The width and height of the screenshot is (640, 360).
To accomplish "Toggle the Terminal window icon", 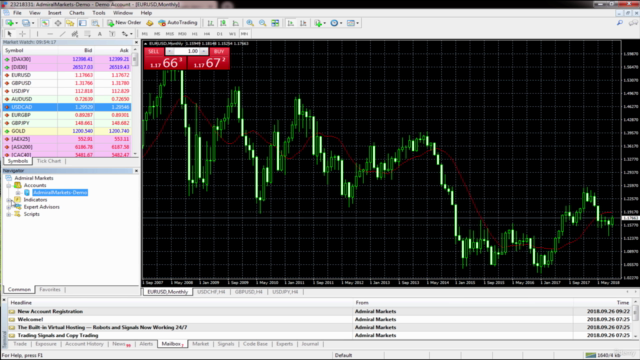I will pyautogui.click(x=82, y=23).
